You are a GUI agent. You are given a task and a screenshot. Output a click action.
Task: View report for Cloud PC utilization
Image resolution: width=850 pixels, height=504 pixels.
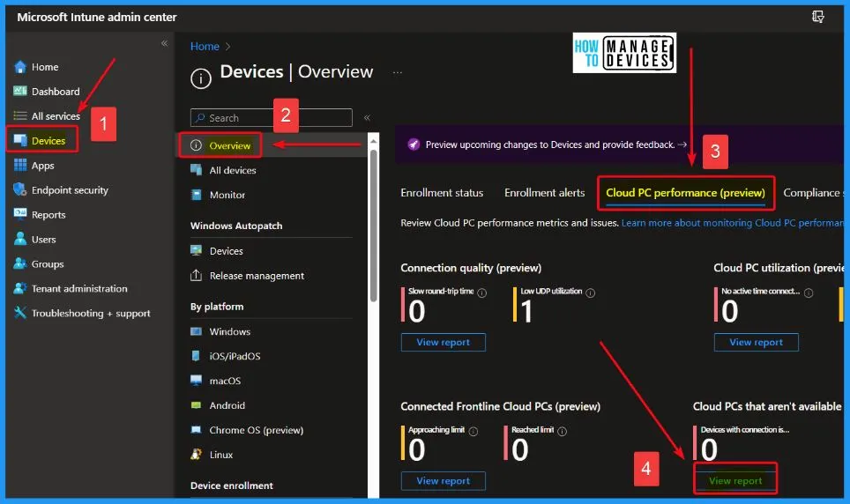click(x=756, y=342)
